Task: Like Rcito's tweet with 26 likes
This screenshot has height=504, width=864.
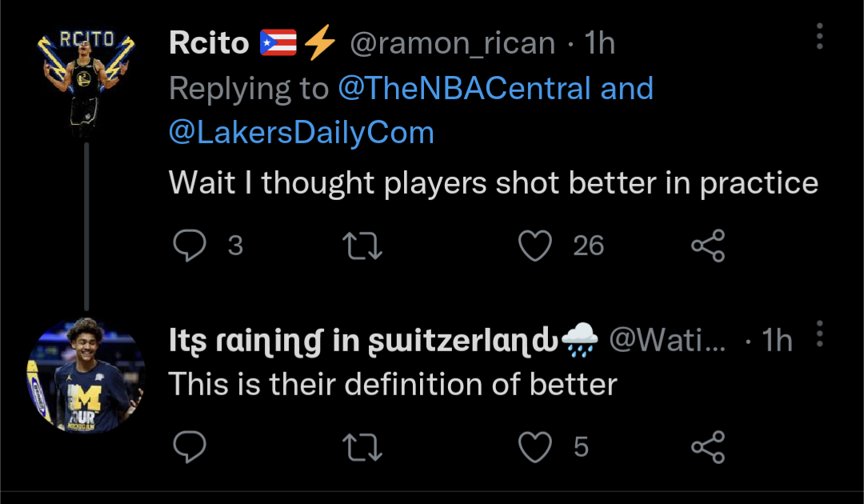Action: pos(535,246)
